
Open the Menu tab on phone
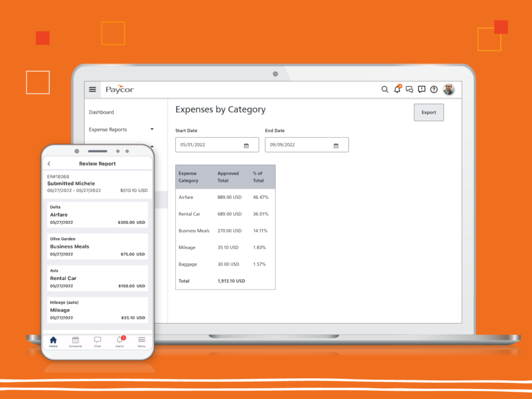pyautogui.click(x=141, y=342)
